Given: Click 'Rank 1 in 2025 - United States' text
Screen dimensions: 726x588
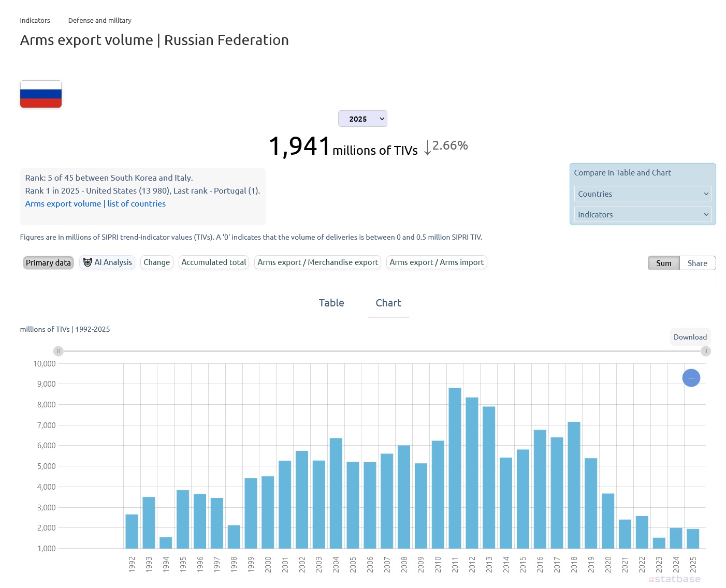Looking at the screenshot, I should pyautogui.click(x=142, y=190).
